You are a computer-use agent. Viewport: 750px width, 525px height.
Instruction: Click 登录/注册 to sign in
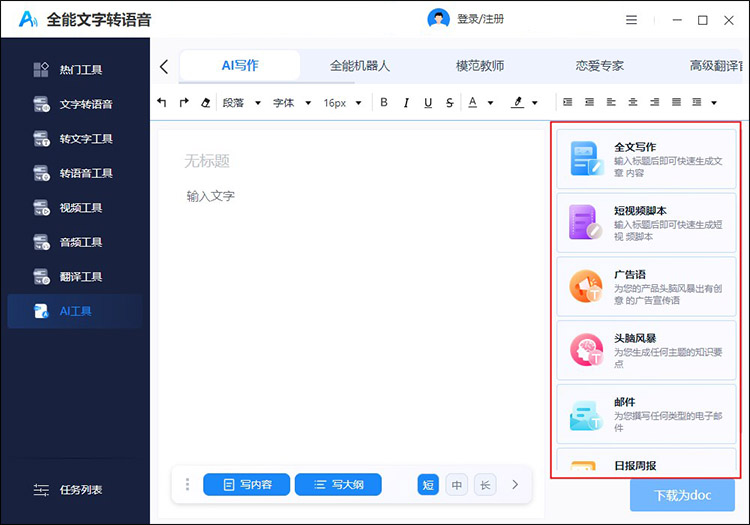[480, 19]
